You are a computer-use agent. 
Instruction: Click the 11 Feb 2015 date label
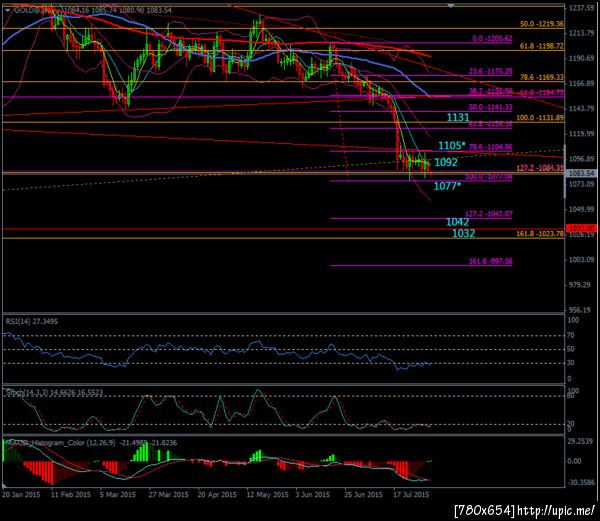71,494
